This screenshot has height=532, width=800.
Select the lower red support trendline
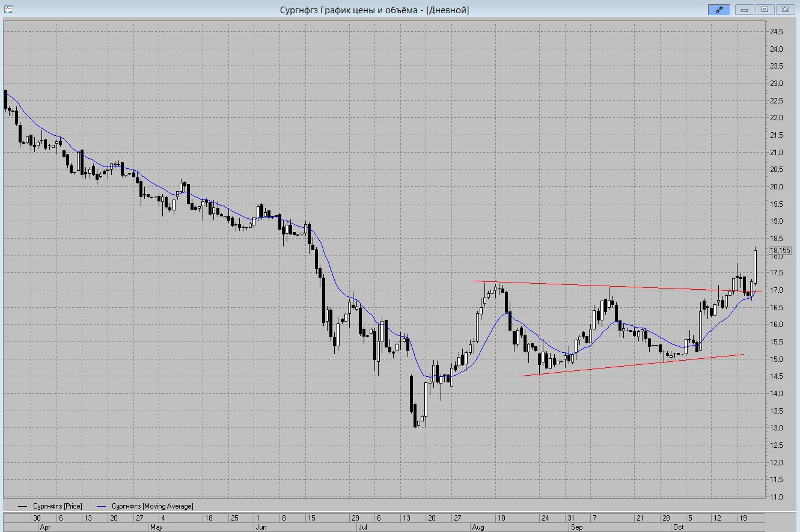pos(631,364)
